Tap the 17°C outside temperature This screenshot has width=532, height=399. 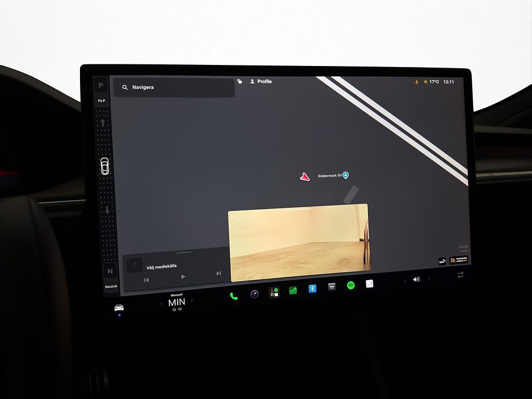[x=434, y=82]
